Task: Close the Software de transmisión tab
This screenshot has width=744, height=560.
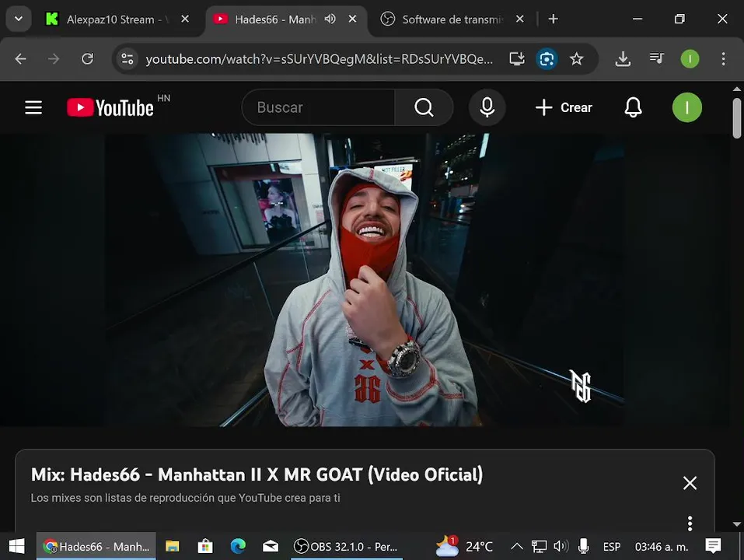Action: click(519, 19)
